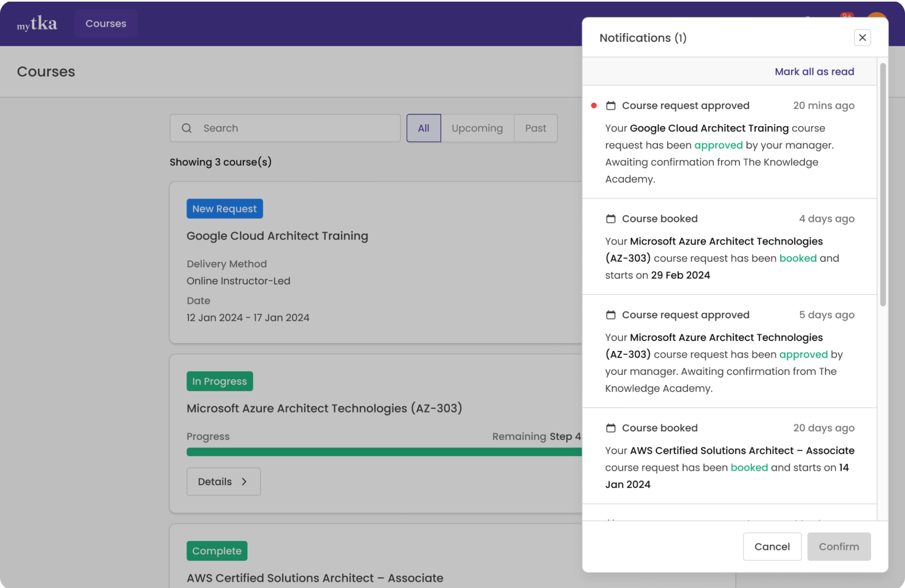Image resolution: width=905 pixels, height=588 pixels.
Task: Click 'Course booked' 20 days ago title
Action: coord(660,428)
